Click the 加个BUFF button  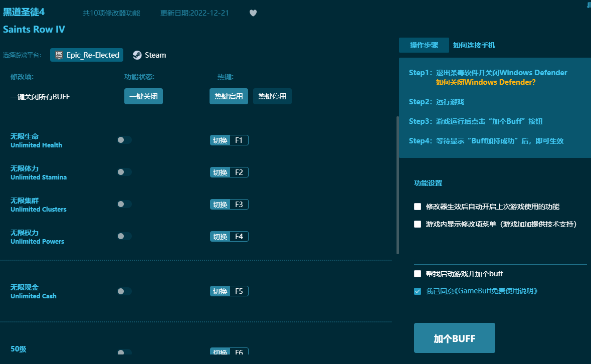(x=454, y=338)
